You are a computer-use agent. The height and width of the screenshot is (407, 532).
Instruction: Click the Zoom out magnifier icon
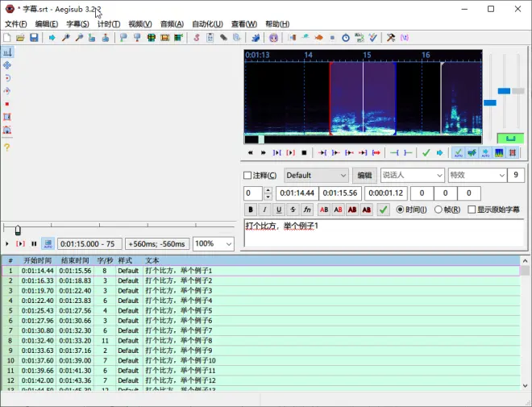click(x=79, y=38)
